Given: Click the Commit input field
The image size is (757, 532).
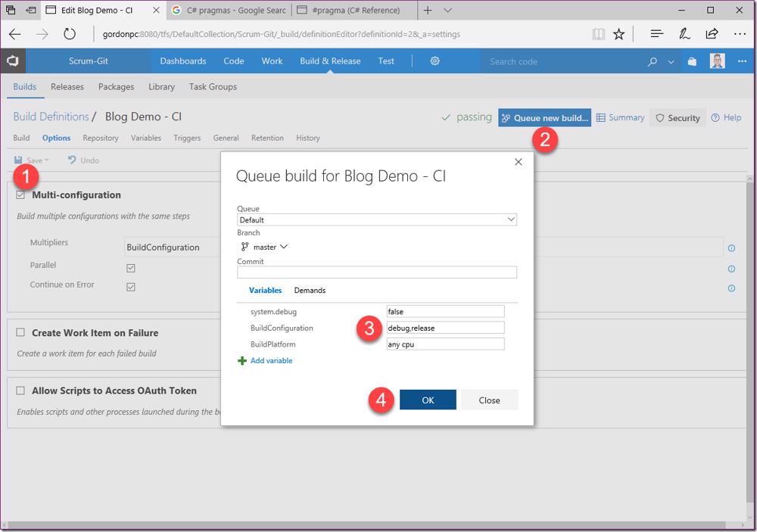Looking at the screenshot, I should coord(376,272).
